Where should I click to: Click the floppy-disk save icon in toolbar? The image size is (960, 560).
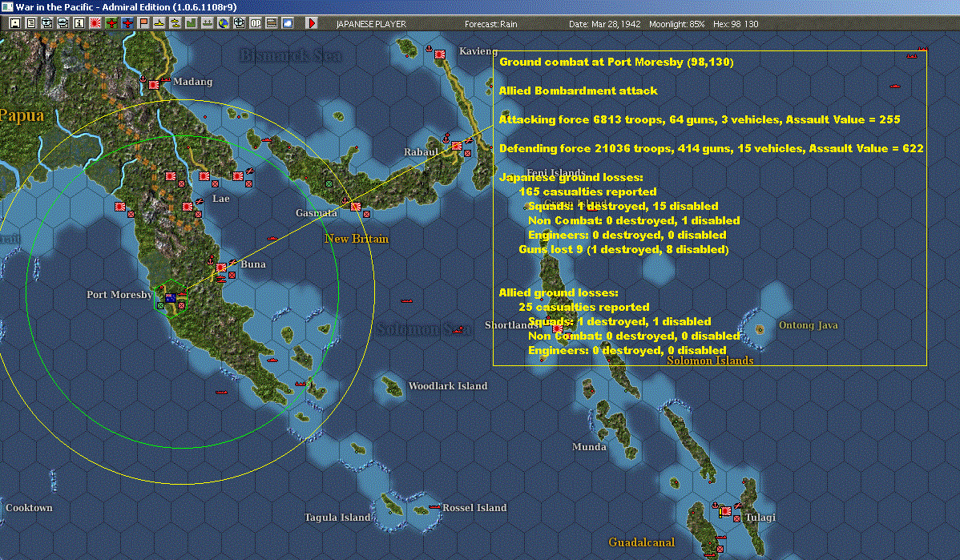[15, 23]
